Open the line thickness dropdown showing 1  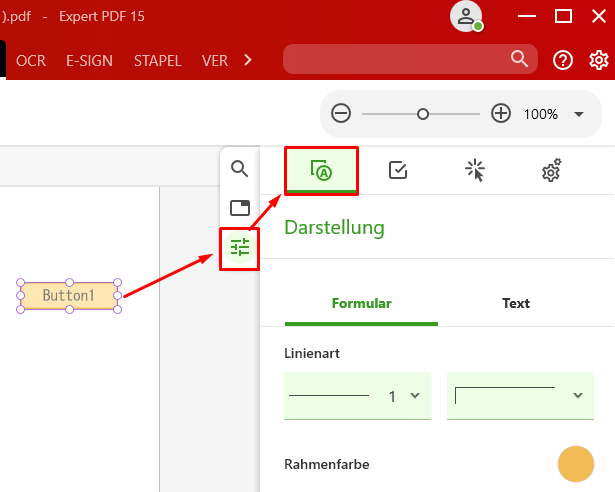click(x=357, y=395)
